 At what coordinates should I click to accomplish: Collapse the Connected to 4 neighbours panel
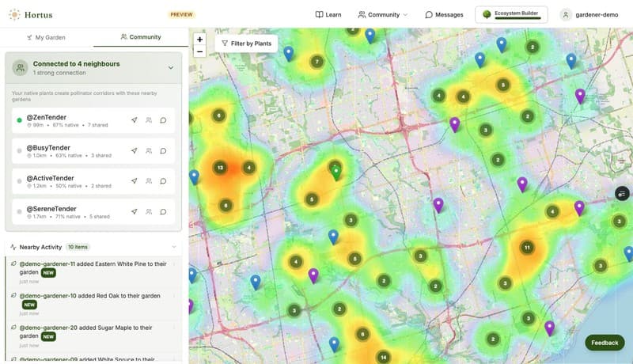click(171, 68)
